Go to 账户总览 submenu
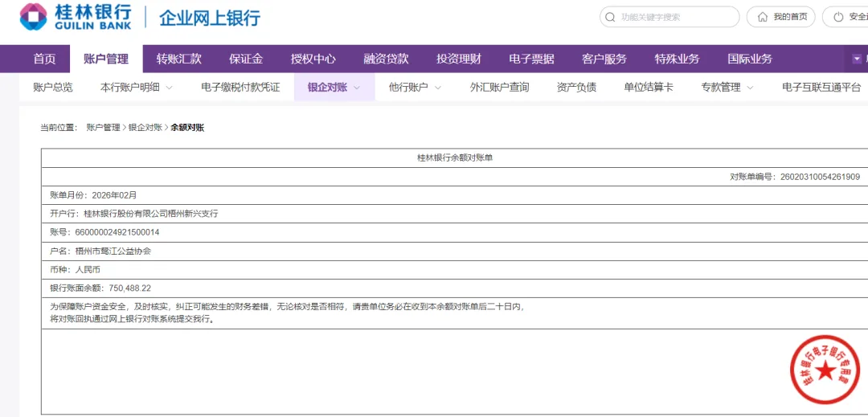 pyautogui.click(x=52, y=88)
